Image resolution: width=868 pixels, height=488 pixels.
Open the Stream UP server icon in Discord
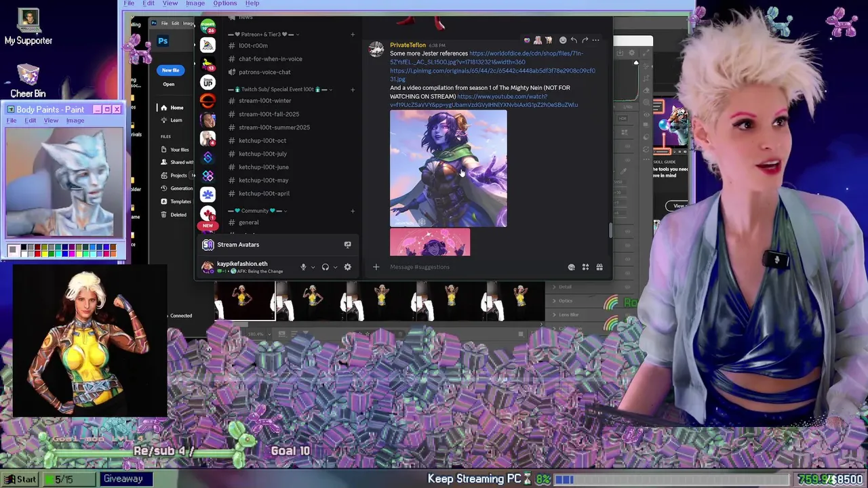point(208,83)
